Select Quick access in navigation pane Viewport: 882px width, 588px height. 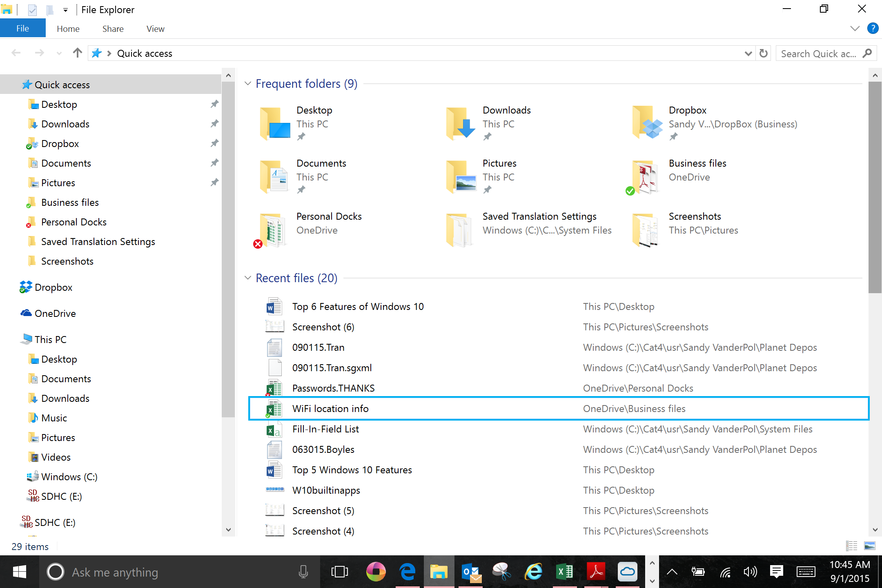(x=111, y=85)
